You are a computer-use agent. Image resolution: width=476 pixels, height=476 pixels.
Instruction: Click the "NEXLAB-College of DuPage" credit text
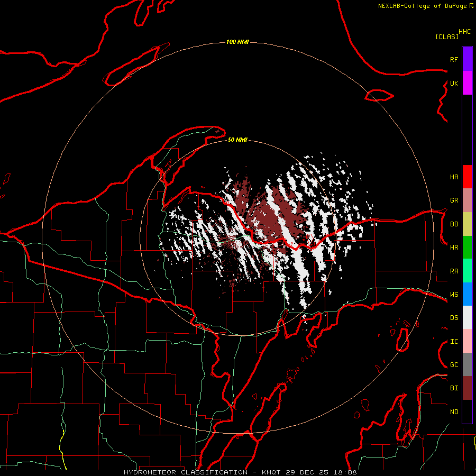(x=422, y=6)
